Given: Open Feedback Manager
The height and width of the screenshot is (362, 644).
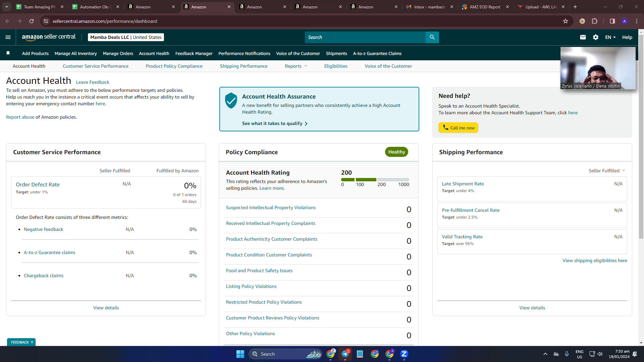Looking at the screenshot, I should point(194,53).
